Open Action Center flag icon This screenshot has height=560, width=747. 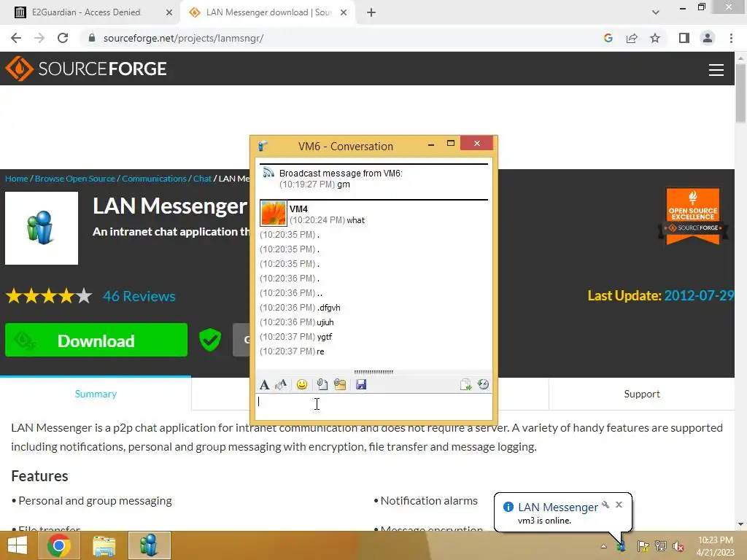(643, 546)
